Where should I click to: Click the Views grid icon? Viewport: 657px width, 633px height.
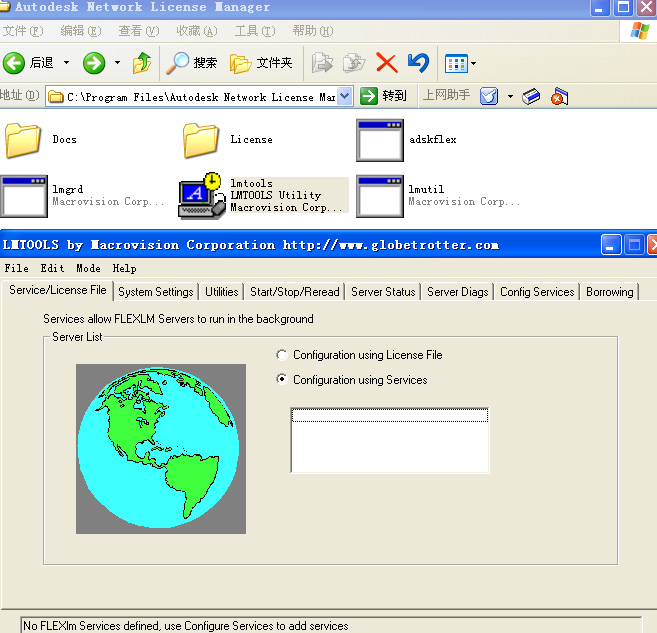click(456, 64)
